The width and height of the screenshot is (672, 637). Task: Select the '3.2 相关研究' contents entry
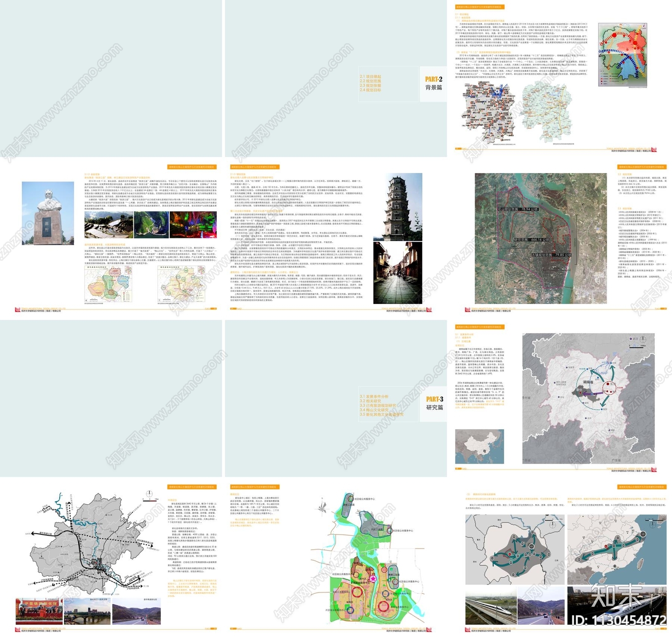coord(370,401)
